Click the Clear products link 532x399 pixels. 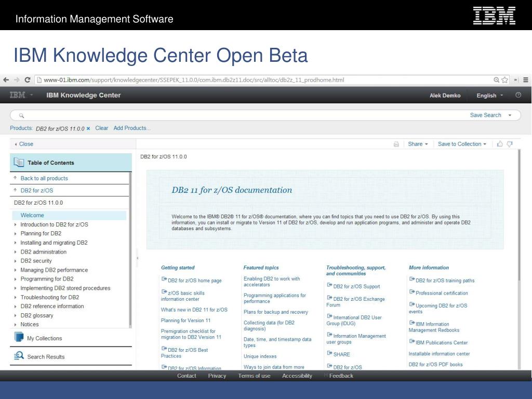[101, 128]
